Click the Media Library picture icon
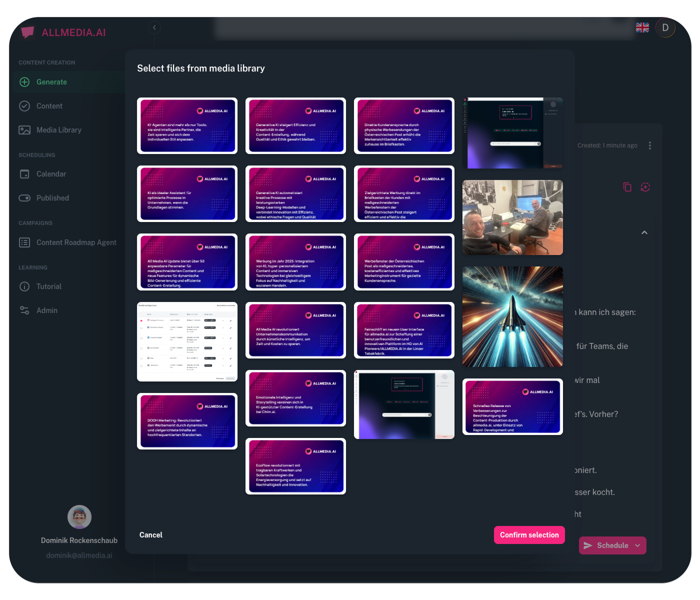 (x=24, y=130)
